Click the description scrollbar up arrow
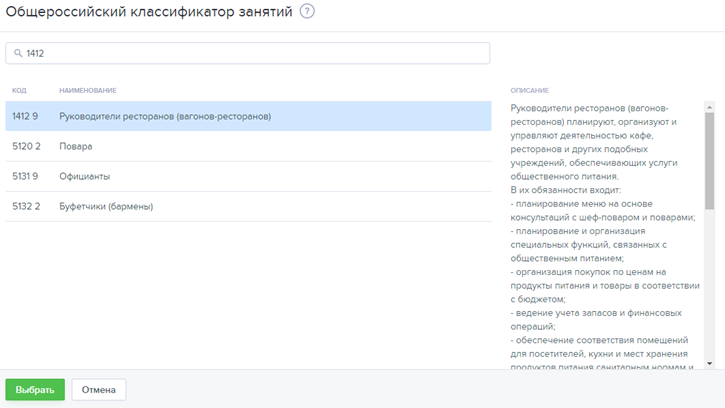 tap(709, 104)
